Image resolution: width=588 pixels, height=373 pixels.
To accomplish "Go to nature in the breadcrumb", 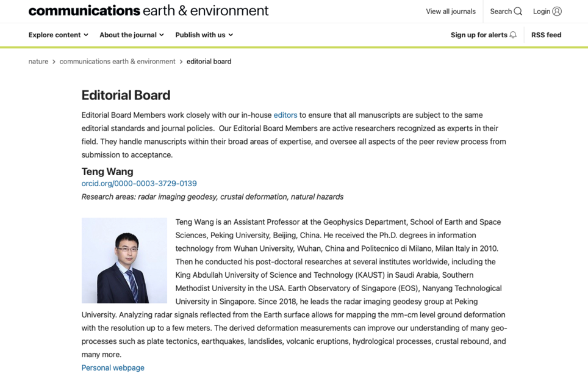I will pyautogui.click(x=38, y=62).
